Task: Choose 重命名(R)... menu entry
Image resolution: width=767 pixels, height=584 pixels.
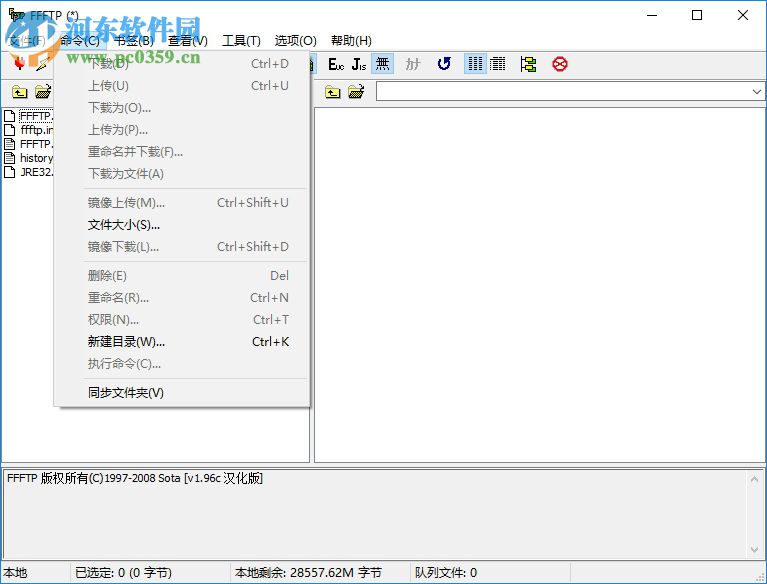Action: click(x=182, y=297)
